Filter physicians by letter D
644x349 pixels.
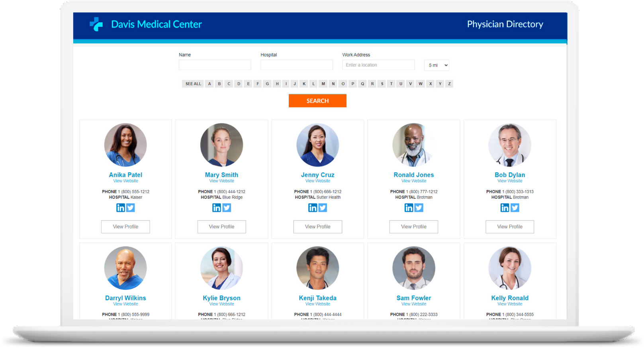[x=239, y=84]
